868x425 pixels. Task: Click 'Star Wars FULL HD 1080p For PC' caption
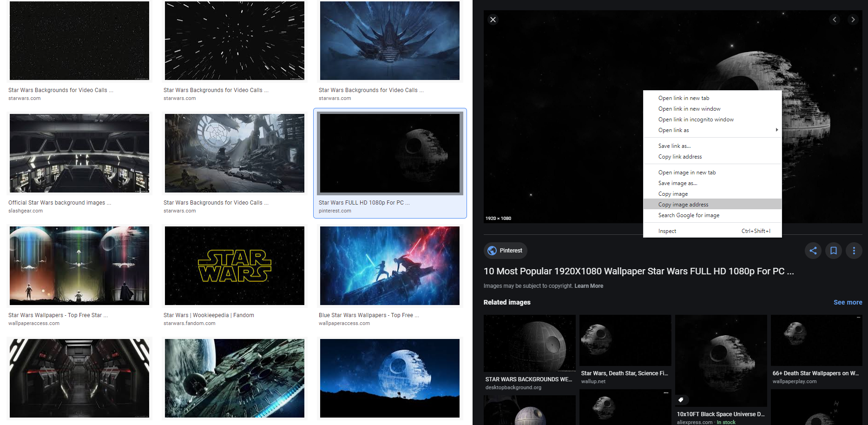pos(364,203)
